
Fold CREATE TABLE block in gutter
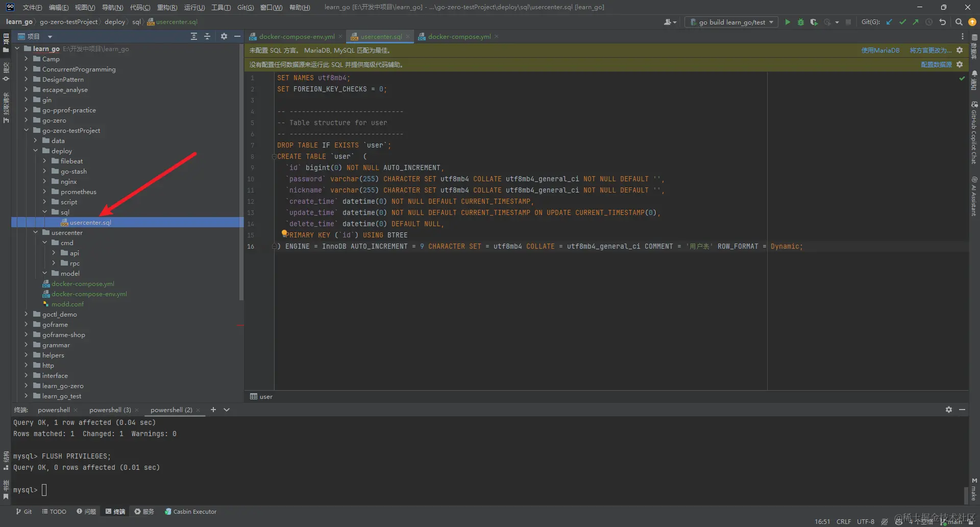(x=274, y=156)
